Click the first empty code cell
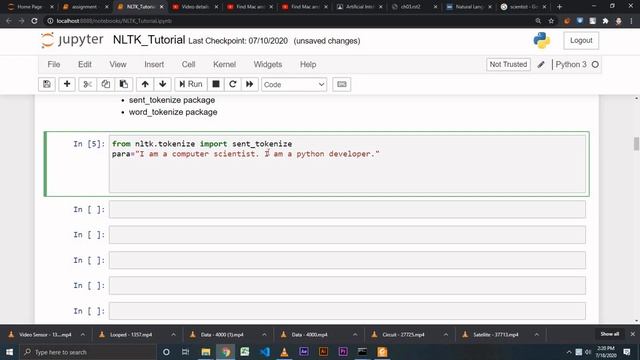 347,209
